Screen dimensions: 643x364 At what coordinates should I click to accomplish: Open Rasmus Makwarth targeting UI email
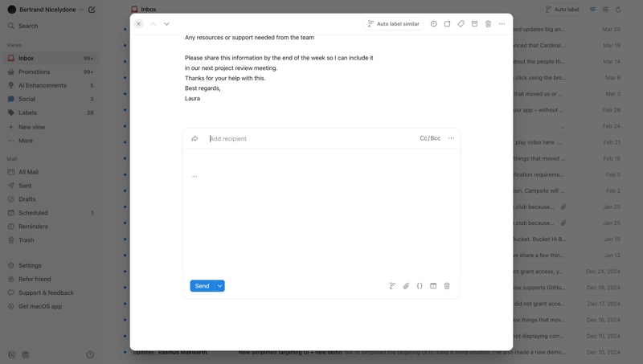(x=374, y=352)
